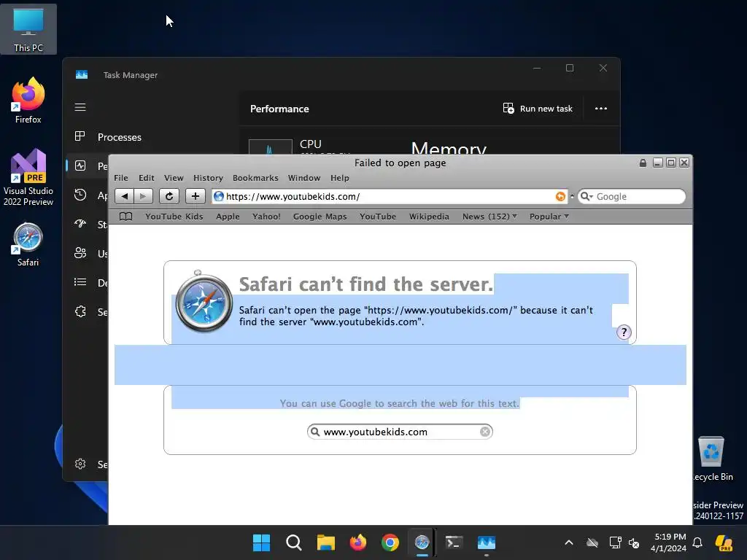Click the Windows Start button
Screen dimensions: 747x560
[261, 542]
